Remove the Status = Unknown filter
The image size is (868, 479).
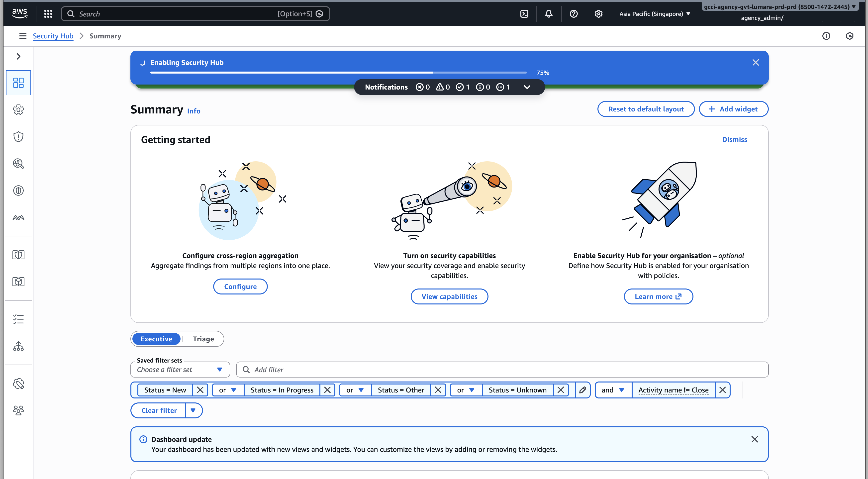coord(561,390)
